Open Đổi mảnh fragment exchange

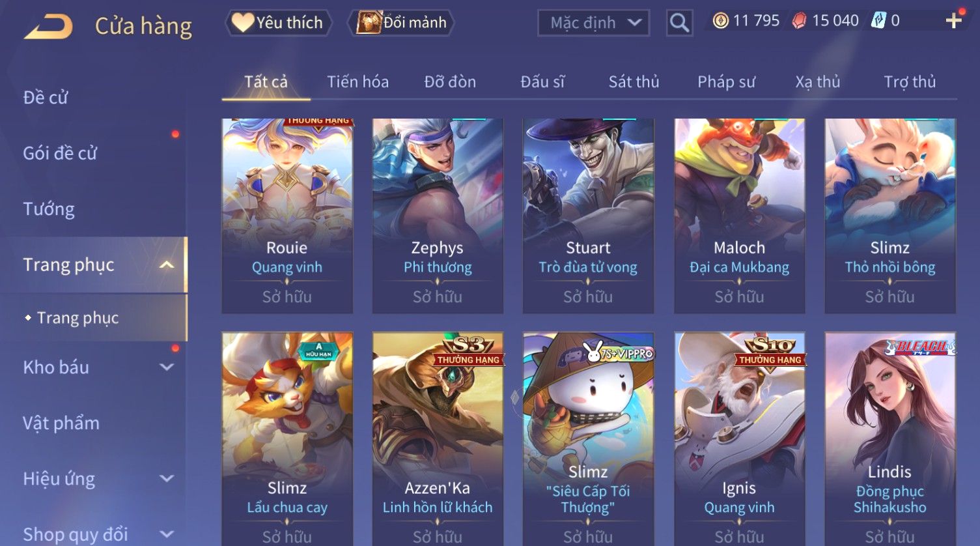pos(401,23)
